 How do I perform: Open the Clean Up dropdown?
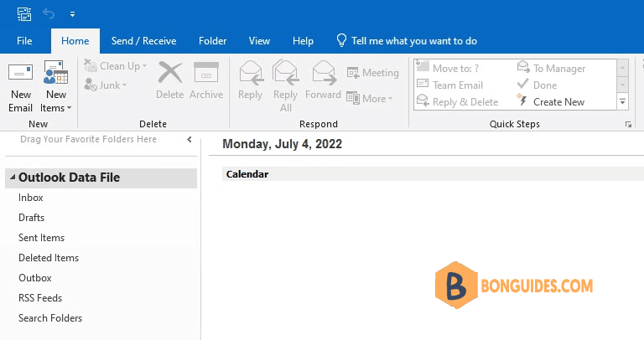click(x=116, y=66)
